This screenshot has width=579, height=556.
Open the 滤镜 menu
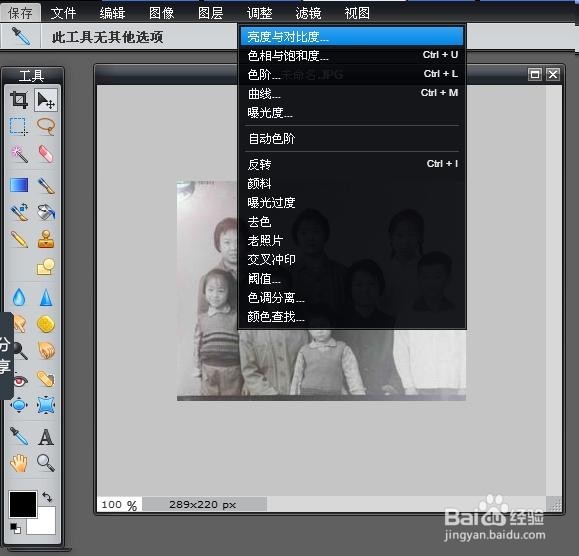point(308,13)
